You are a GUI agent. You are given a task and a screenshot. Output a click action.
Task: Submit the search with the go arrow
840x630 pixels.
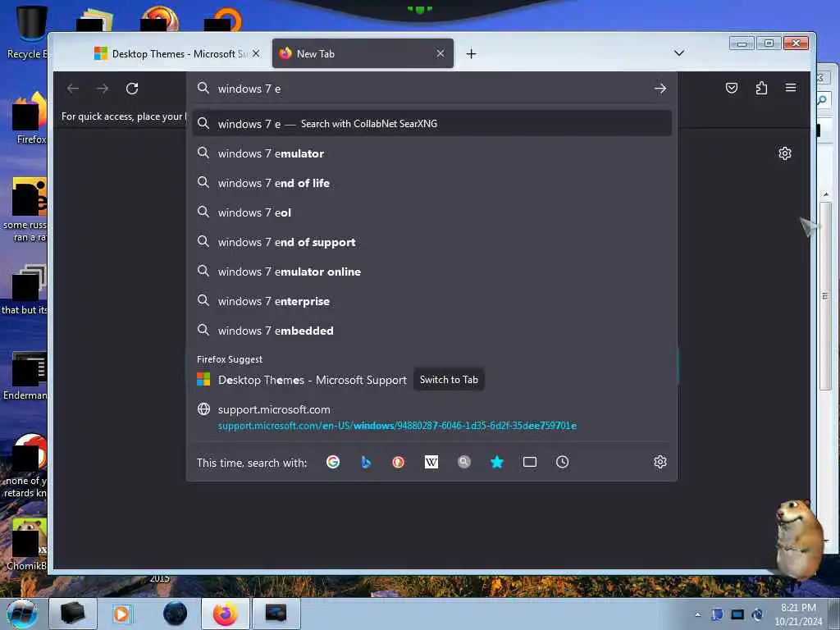click(x=660, y=89)
